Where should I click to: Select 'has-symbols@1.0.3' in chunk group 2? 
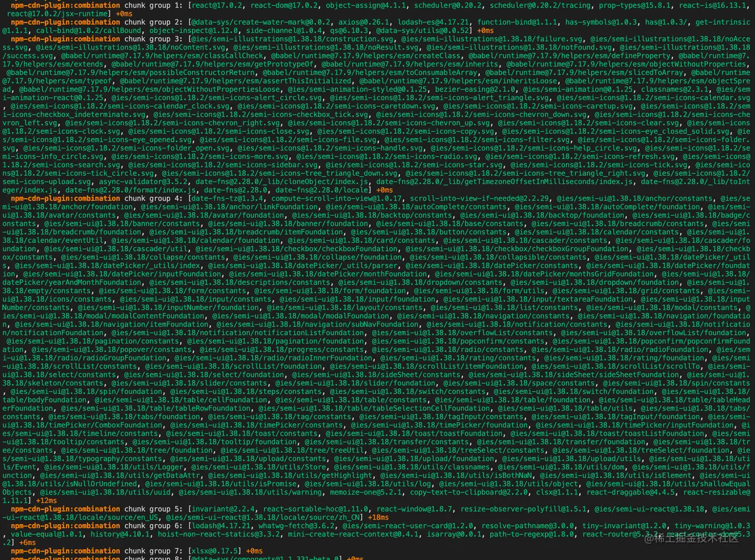[x=602, y=22]
